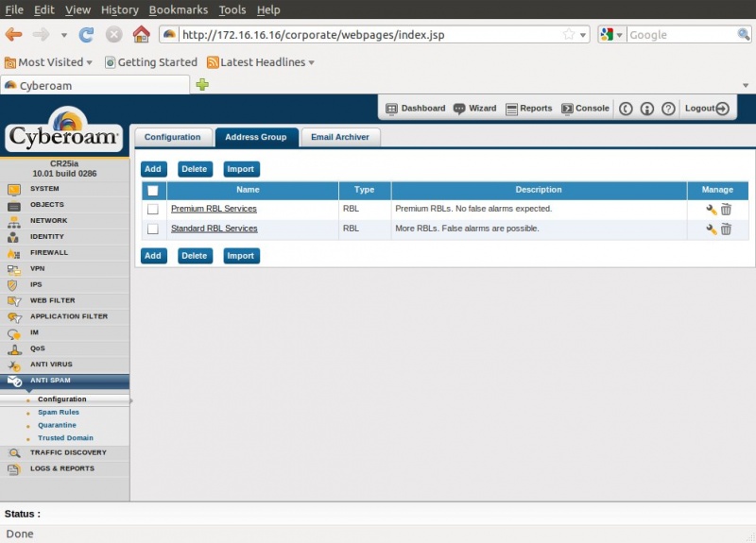The height and width of the screenshot is (543, 756).
Task: Open the Console from the top toolbar
Action: coord(585,109)
